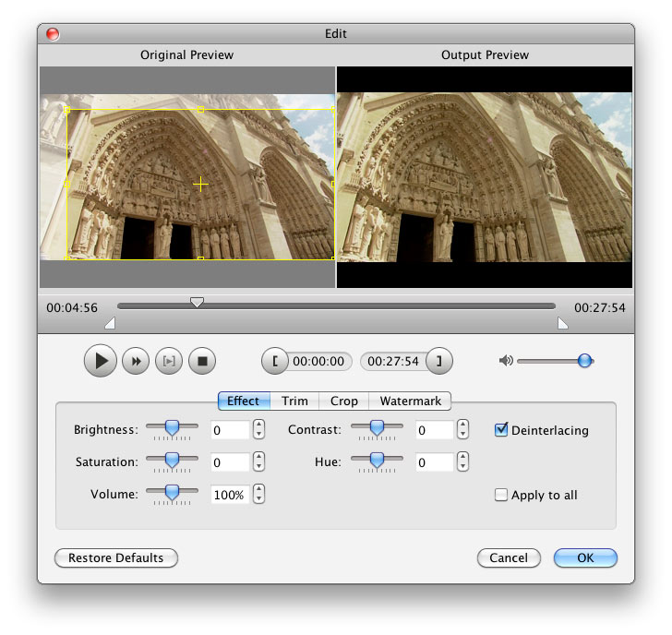The height and width of the screenshot is (635, 672).
Task: Increase Hue with stepper up arrow
Action: click(x=462, y=457)
